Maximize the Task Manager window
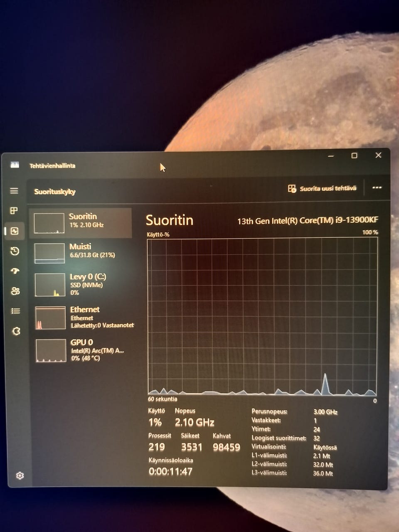Screen dimensions: 399x532 354,155
